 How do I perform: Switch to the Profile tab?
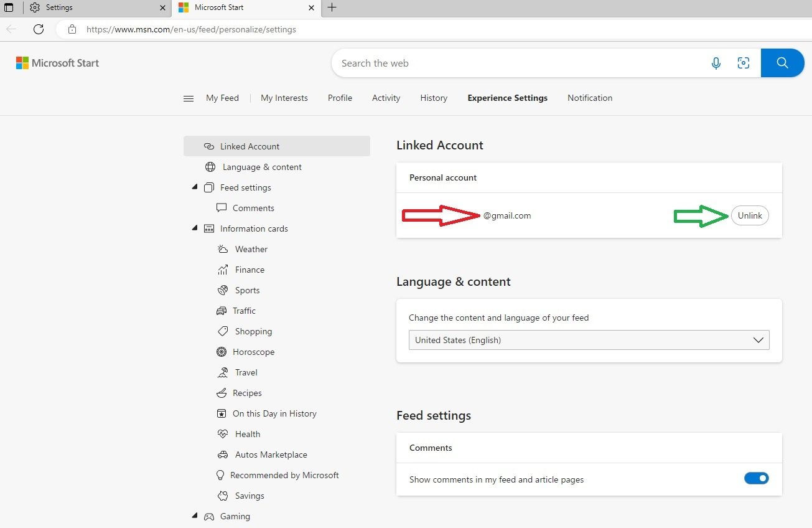click(340, 98)
